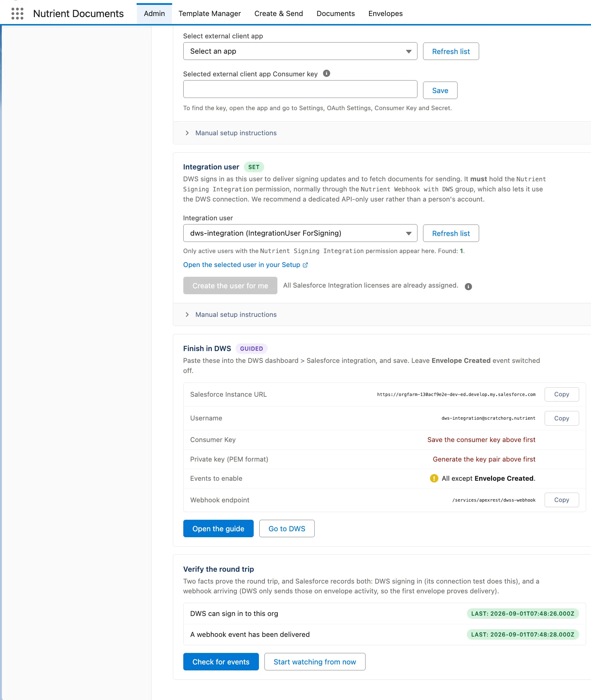Open the Select an app dropdown
The image size is (591, 700).
tap(300, 51)
